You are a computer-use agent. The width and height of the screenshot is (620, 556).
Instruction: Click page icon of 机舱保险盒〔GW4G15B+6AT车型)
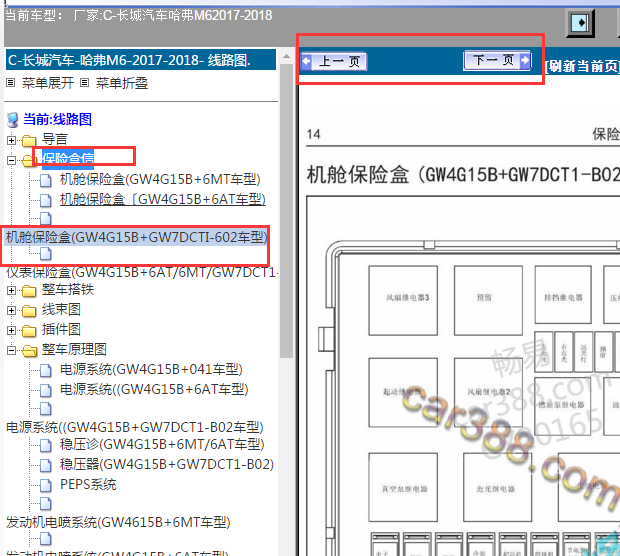click(46, 200)
